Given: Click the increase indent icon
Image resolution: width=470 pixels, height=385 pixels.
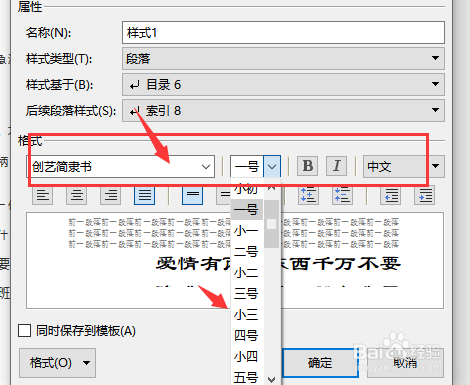Looking at the screenshot, I should click(425, 195).
